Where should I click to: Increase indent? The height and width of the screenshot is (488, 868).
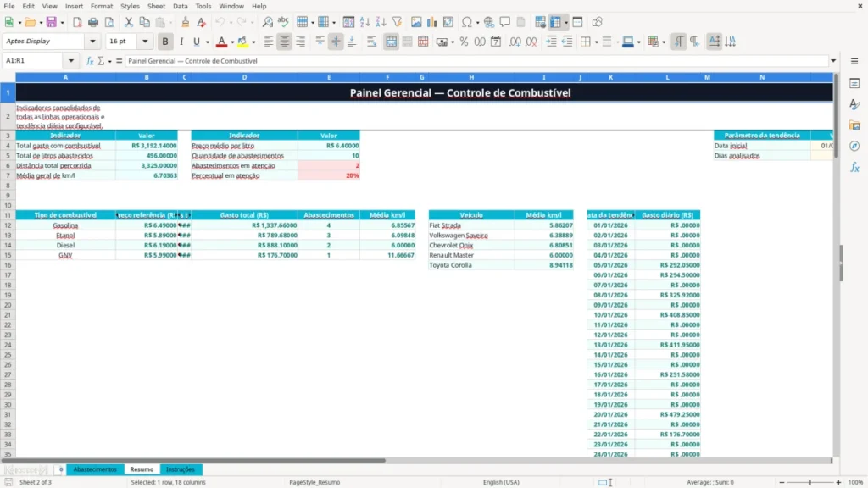[551, 42]
